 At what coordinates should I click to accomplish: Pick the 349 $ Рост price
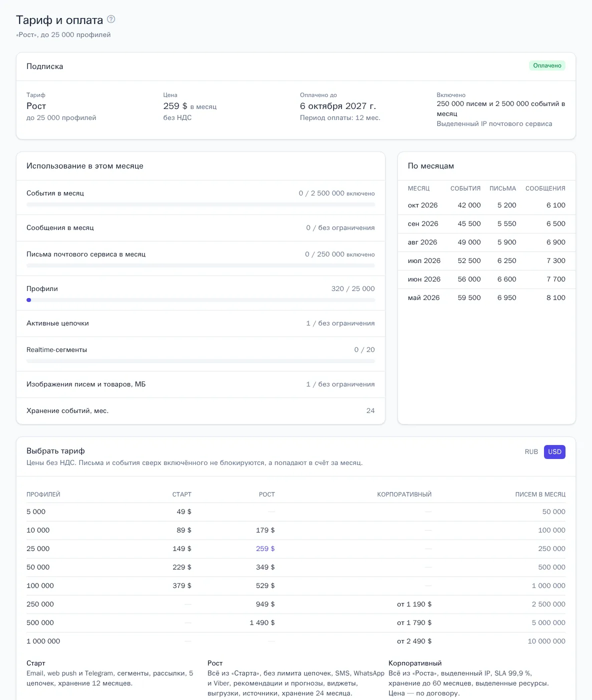265,567
